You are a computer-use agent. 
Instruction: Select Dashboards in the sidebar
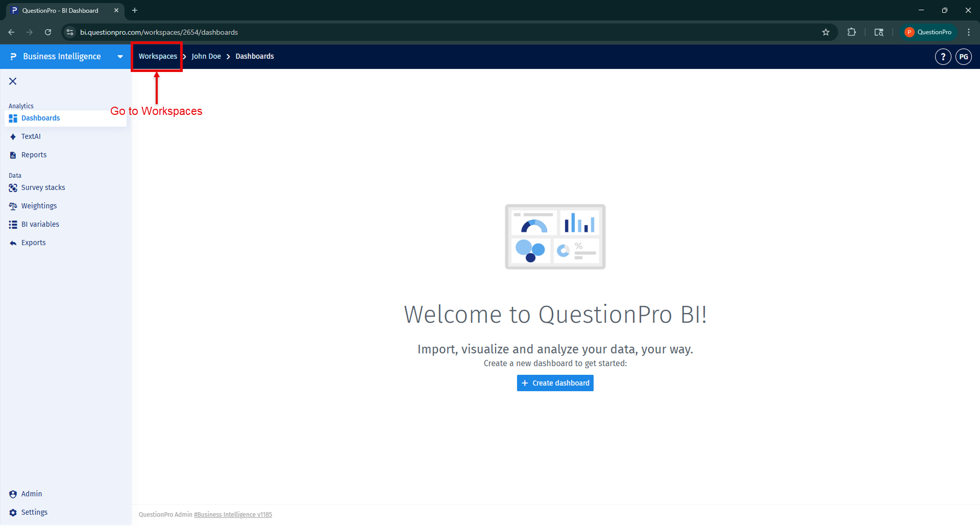coord(66,118)
